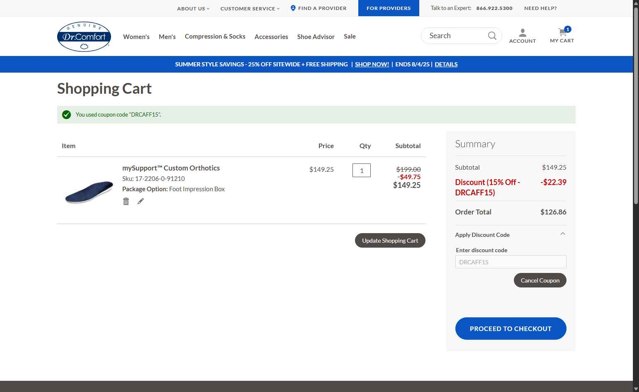639x392 pixels.
Task: Open the Women's menu
Action: click(x=136, y=37)
